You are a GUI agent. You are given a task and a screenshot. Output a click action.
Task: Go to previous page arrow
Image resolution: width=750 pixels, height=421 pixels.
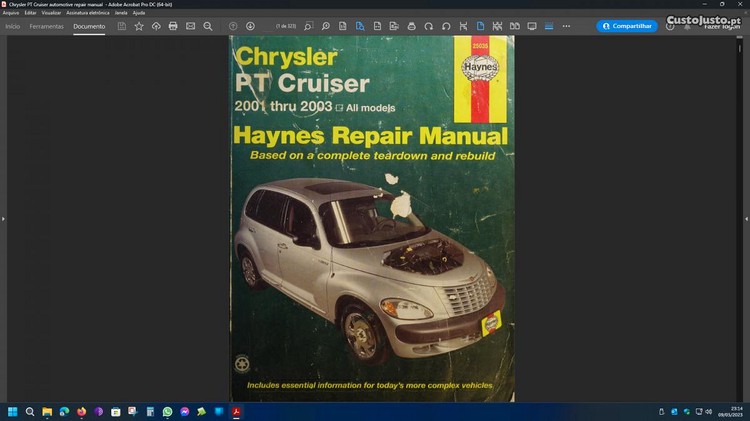click(233, 26)
